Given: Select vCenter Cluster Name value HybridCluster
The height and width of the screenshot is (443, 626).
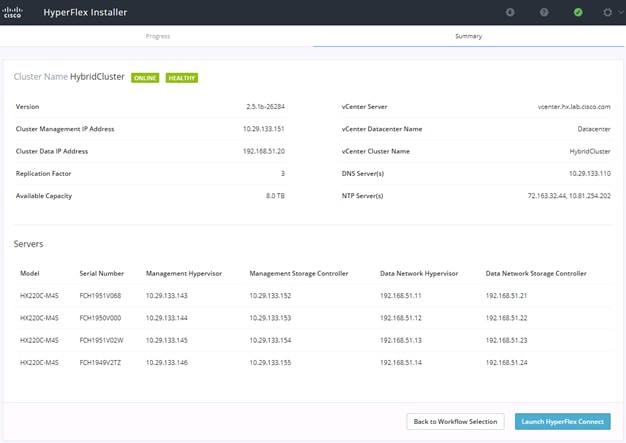Looking at the screenshot, I should coord(590,151).
